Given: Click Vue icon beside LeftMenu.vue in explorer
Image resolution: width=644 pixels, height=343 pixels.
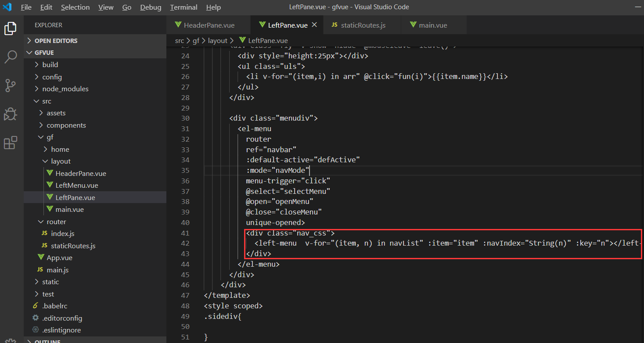Looking at the screenshot, I should click(50, 186).
